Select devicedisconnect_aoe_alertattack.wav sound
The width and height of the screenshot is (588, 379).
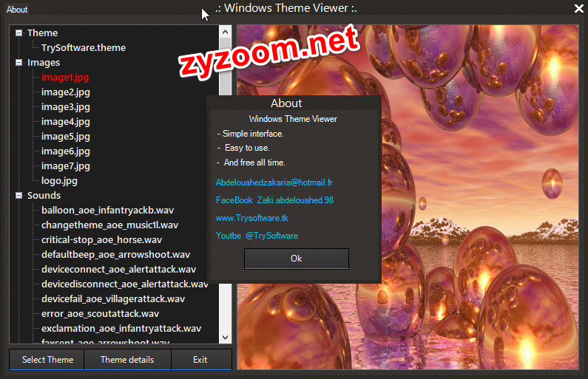[x=124, y=284]
